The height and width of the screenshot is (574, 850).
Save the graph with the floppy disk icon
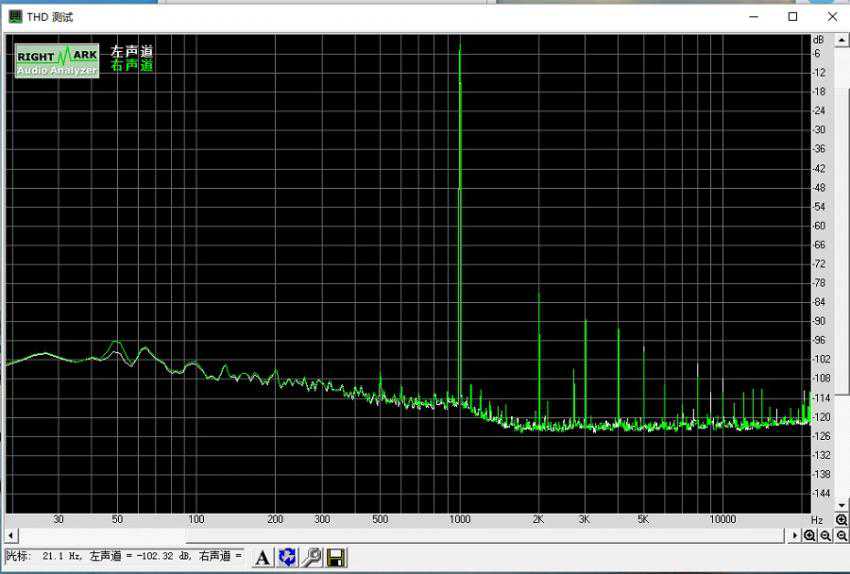click(336, 557)
